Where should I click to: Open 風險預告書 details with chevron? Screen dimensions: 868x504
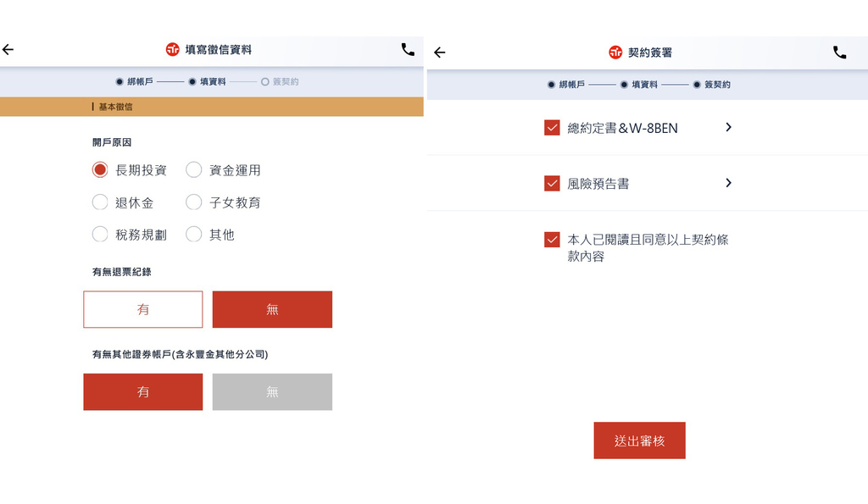728,183
